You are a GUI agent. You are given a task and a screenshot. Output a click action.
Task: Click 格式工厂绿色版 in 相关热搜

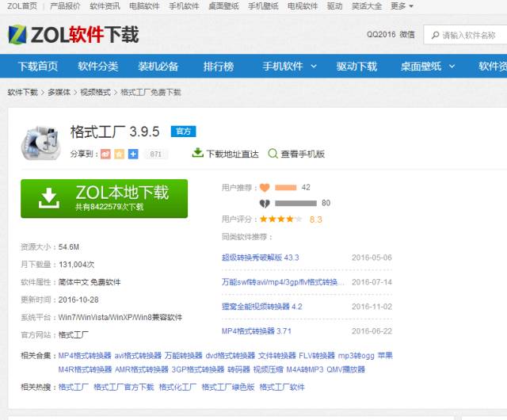click(228, 387)
